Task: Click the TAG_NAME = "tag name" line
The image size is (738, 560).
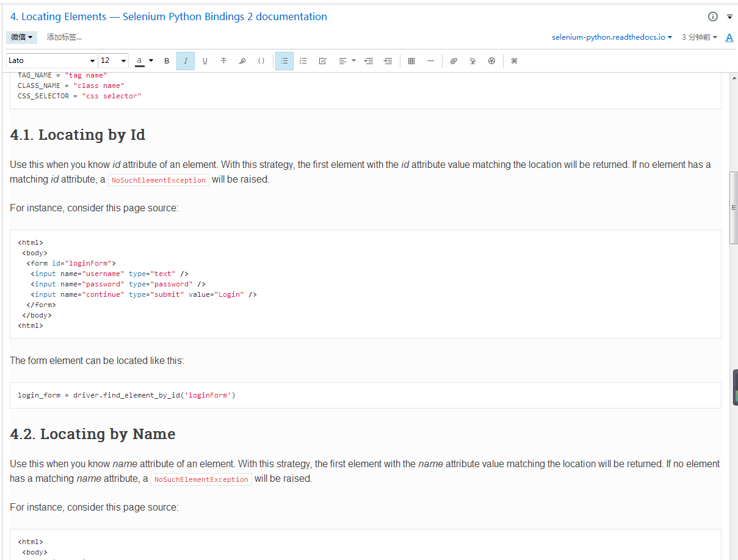Action: click(x=62, y=75)
